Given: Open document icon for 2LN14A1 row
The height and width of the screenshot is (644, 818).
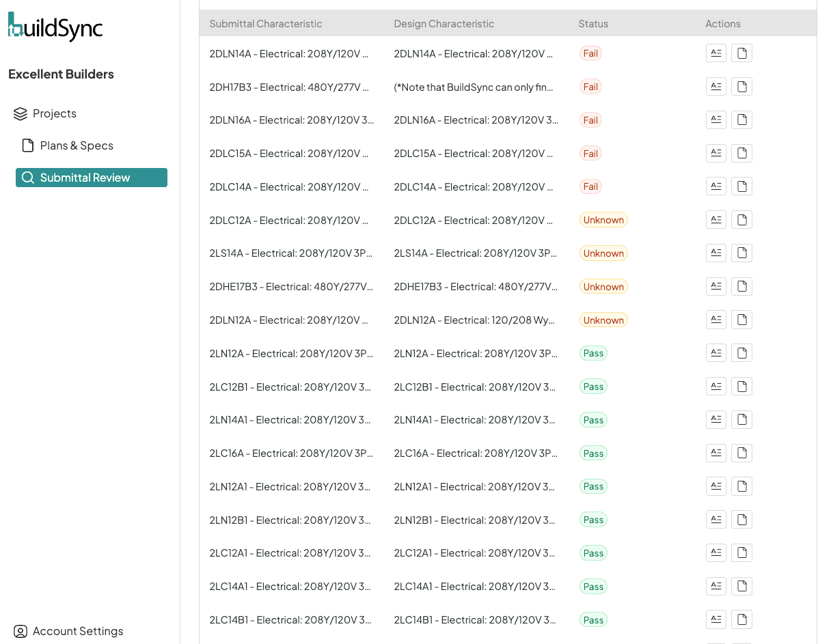Looking at the screenshot, I should (x=742, y=420).
